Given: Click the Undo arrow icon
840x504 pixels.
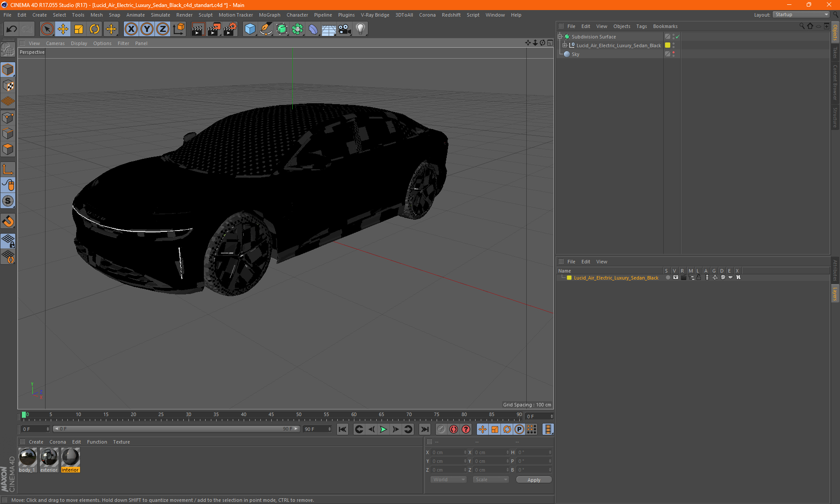Looking at the screenshot, I should (12, 29).
